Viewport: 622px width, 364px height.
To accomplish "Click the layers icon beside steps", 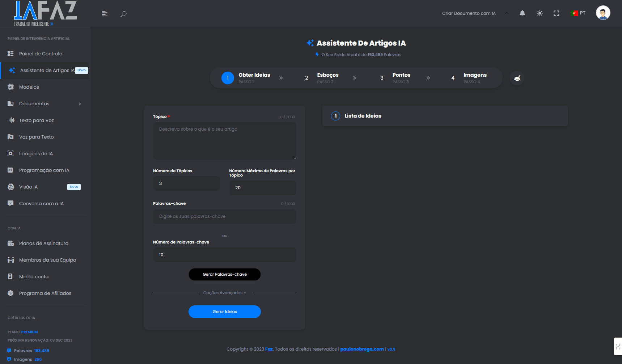I will pos(517,78).
